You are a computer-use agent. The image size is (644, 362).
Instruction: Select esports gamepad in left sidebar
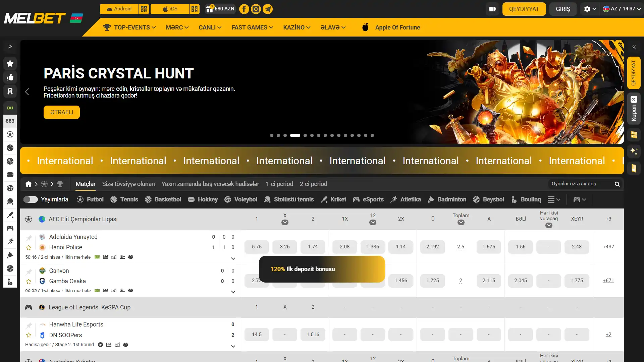point(10,228)
